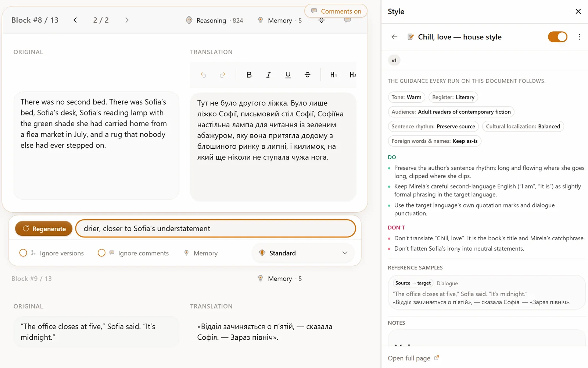Image resolution: width=588 pixels, height=368 pixels.
Task: Close the Style panel
Action: pyautogui.click(x=578, y=11)
